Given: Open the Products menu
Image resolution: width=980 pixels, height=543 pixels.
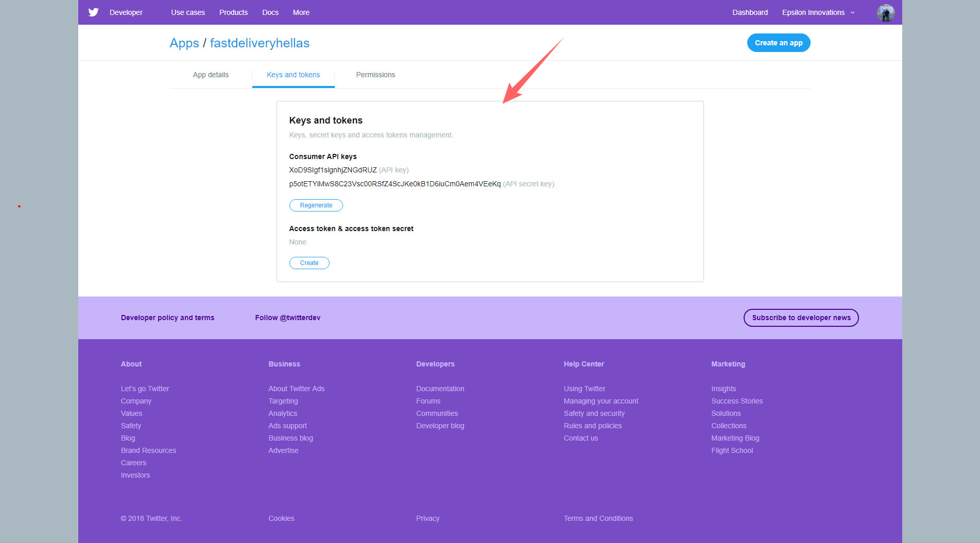Looking at the screenshot, I should (x=233, y=12).
